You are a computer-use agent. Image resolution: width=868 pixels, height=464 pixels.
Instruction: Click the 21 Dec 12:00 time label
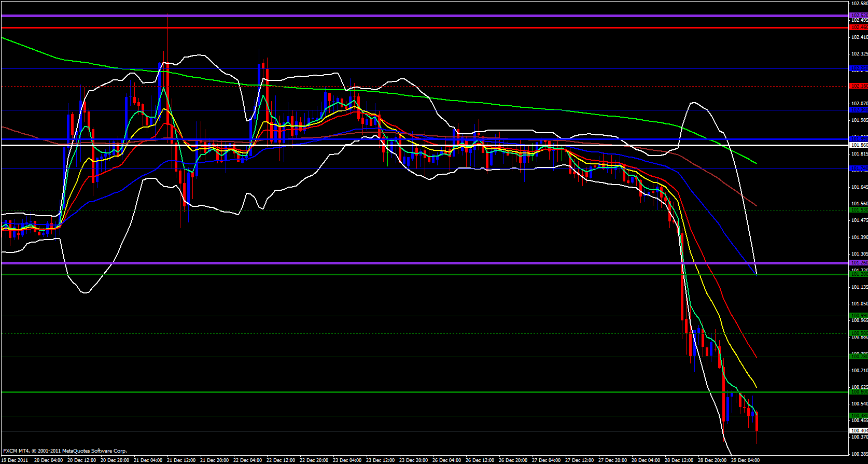pyautogui.click(x=181, y=460)
